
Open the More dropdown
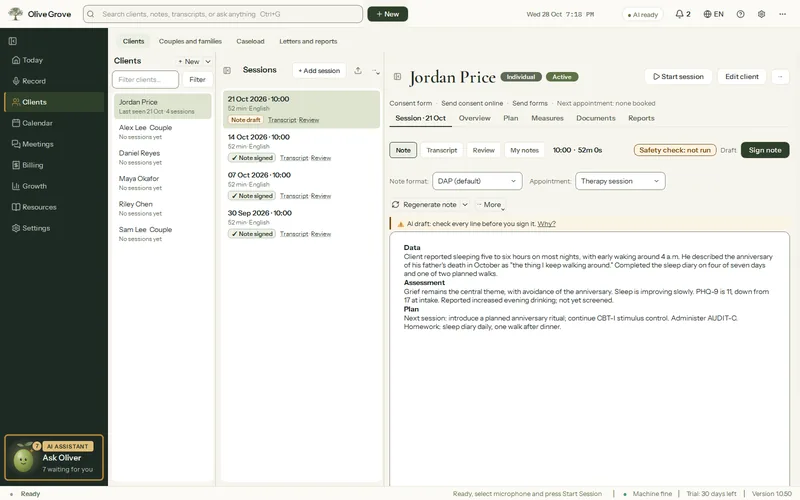[490, 205]
